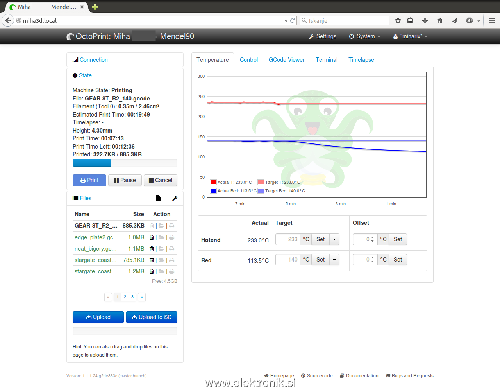This screenshot has height=391, width=500.
Task: Set the Hotend target temperature
Action: coord(321,239)
